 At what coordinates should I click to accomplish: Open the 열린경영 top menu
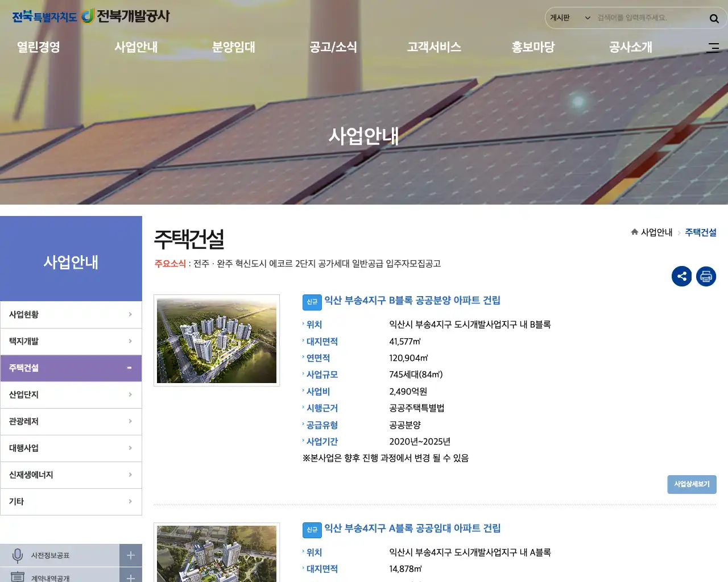(x=38, y=47)
